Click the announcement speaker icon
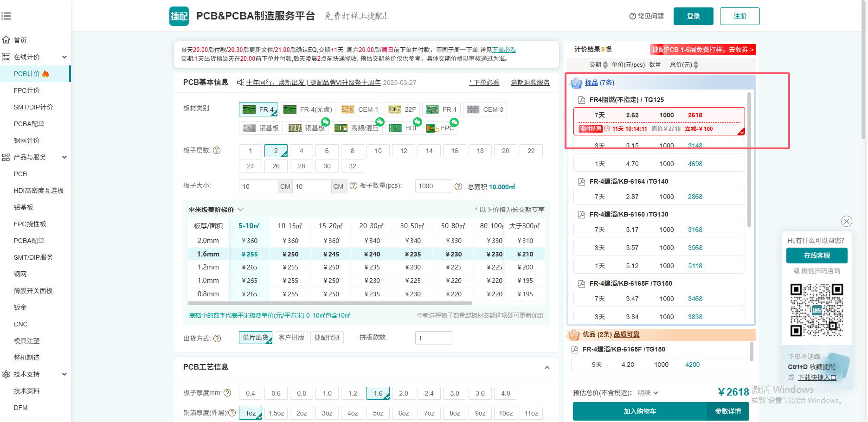 tap(240, 83)
